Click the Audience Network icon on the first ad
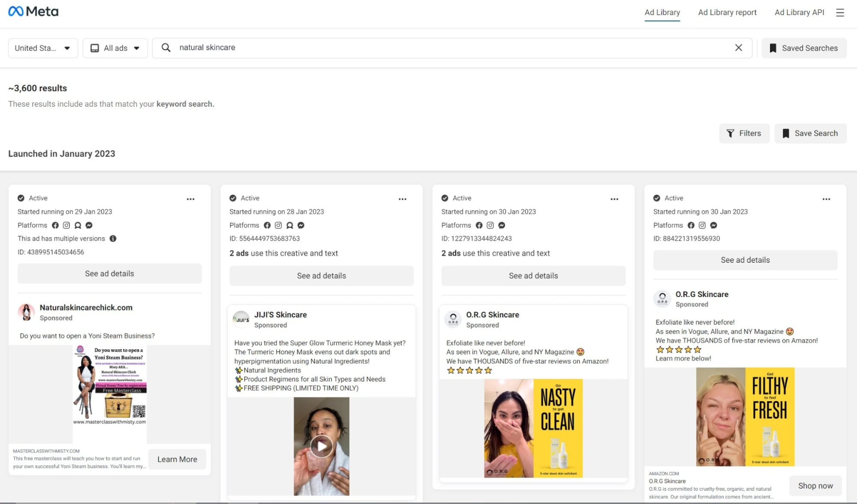This screenshot has height=504, width=857. point(78,225)
